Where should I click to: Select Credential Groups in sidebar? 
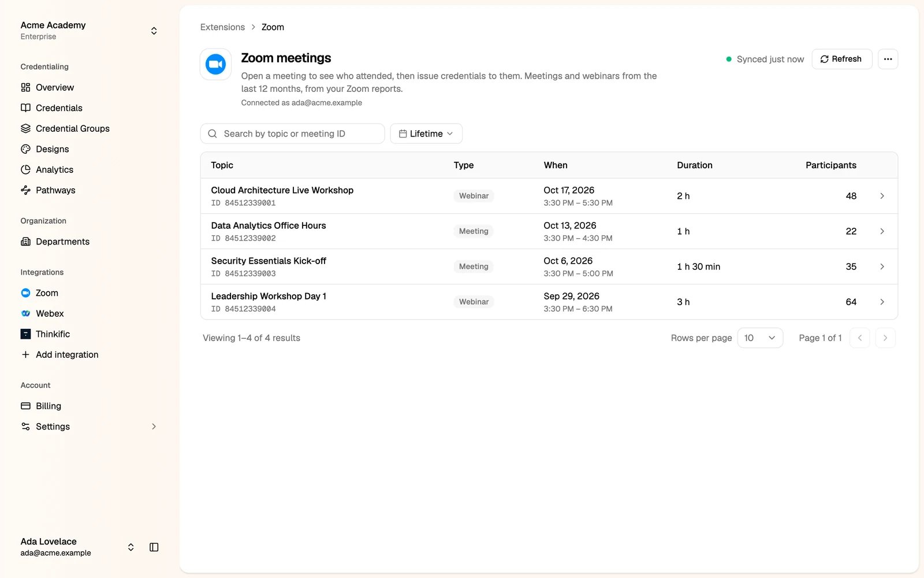tap(73, 128)
